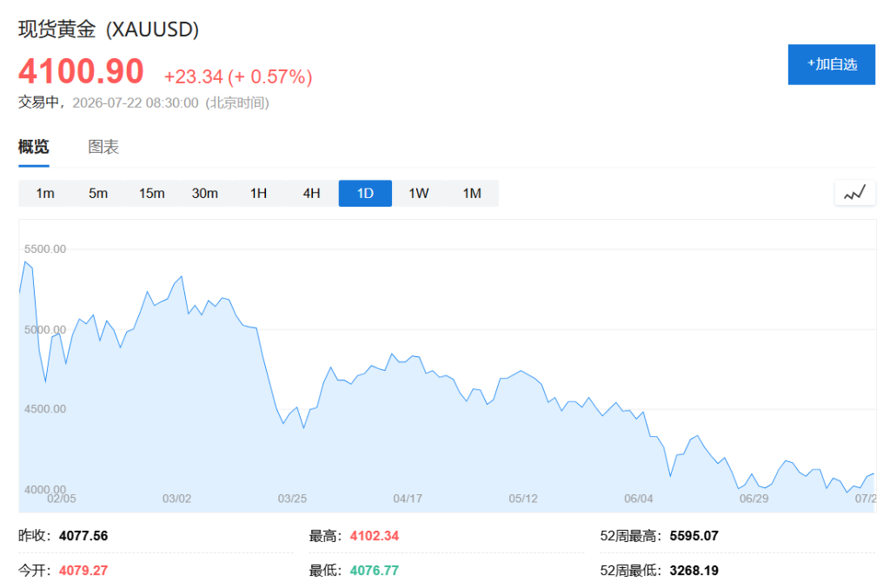Add XAUUSD to watchlist with +加自选

[832, 64]
